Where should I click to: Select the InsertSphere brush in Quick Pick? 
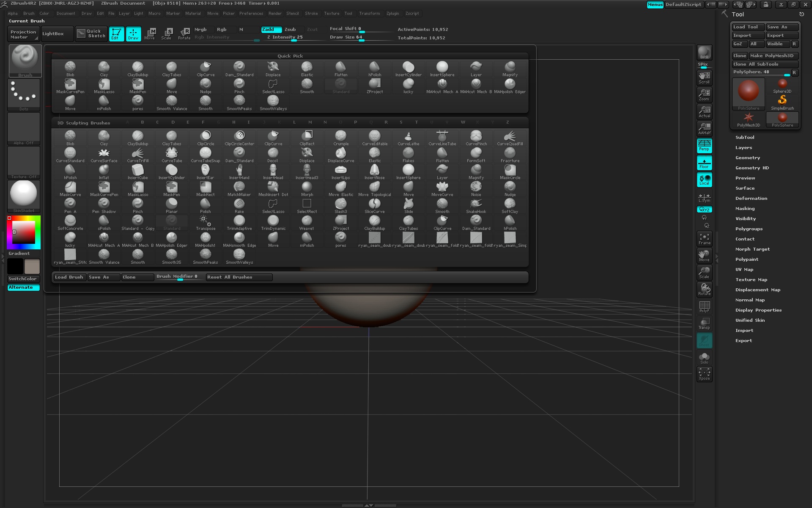click(x=442, y=69)
